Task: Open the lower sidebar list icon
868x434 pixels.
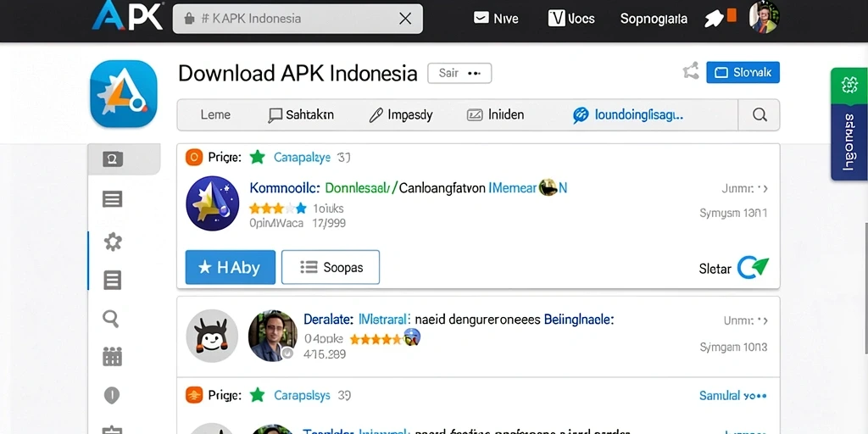Action: (x=113, y=280)
